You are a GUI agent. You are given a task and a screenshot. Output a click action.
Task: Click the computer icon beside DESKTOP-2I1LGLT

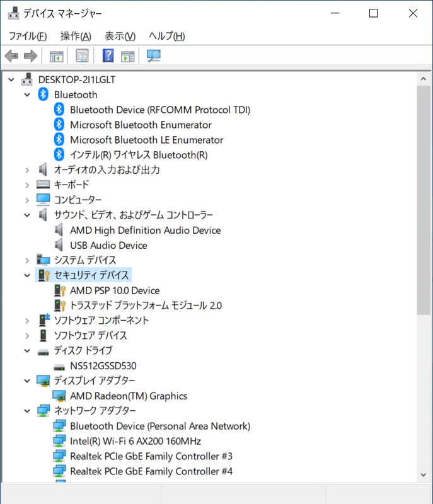pos(27,79)
